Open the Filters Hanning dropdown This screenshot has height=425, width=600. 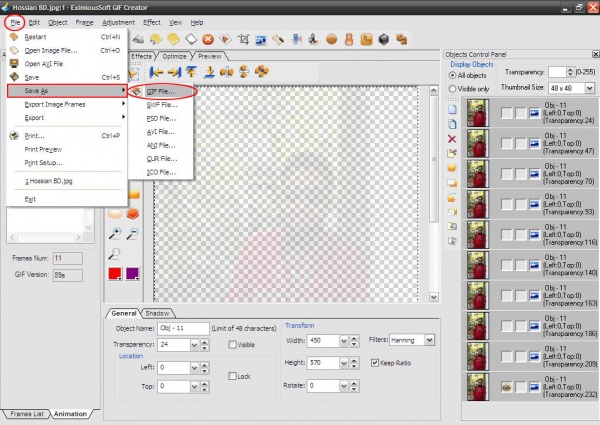430,340
